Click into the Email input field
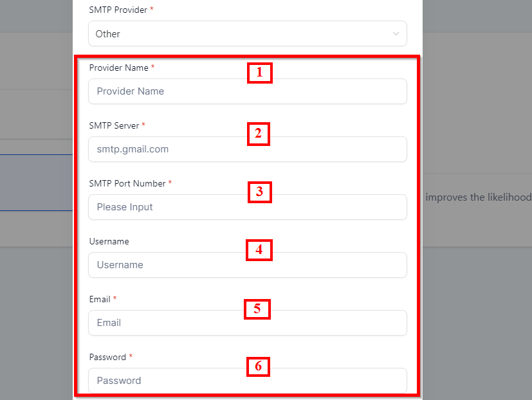The width and height of the screenshot is (532, 400). coord(247,323)
